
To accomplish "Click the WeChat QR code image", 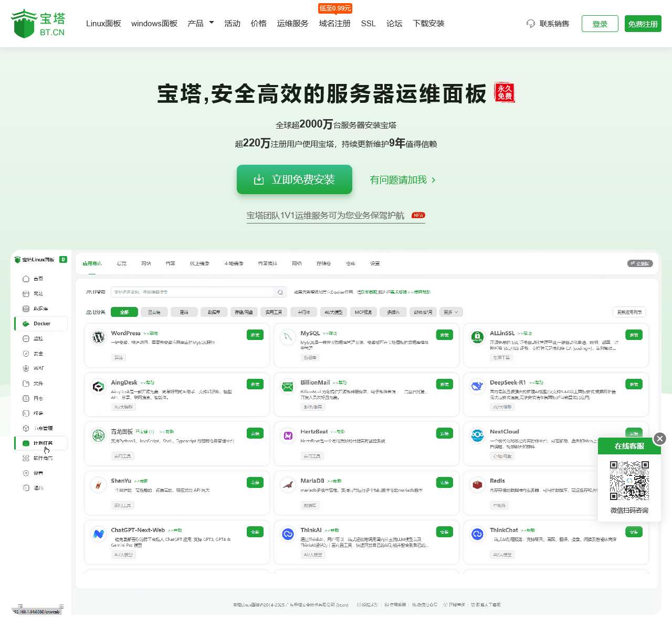I will [x=629, y=481].
